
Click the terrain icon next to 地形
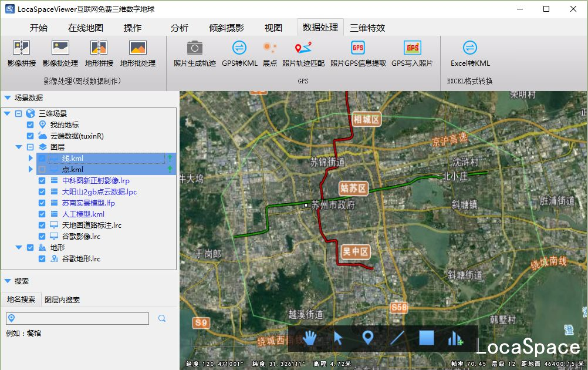coord(42,247)
